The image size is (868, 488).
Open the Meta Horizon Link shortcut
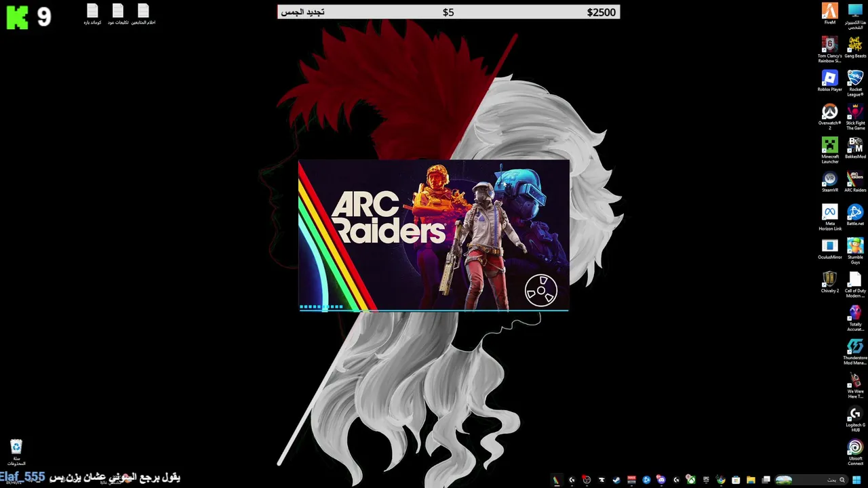(x=830, y=218)
